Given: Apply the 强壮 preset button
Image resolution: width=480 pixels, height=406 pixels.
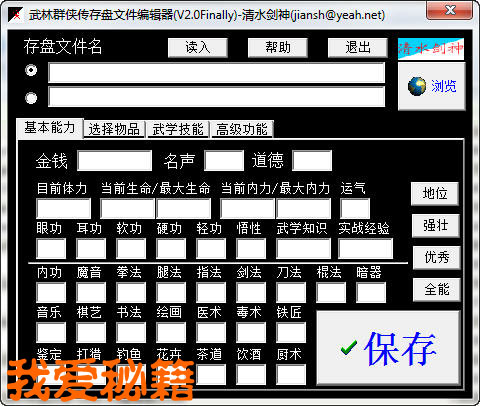Looking at the screenshot, I should click(x=436, y=226).
